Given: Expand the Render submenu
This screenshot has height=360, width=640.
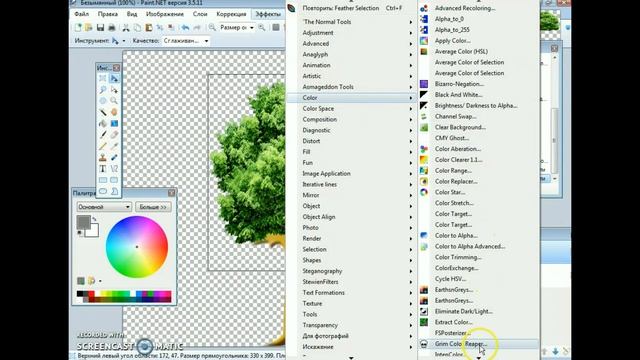Looking at the screenshot, I should (351, 238).
